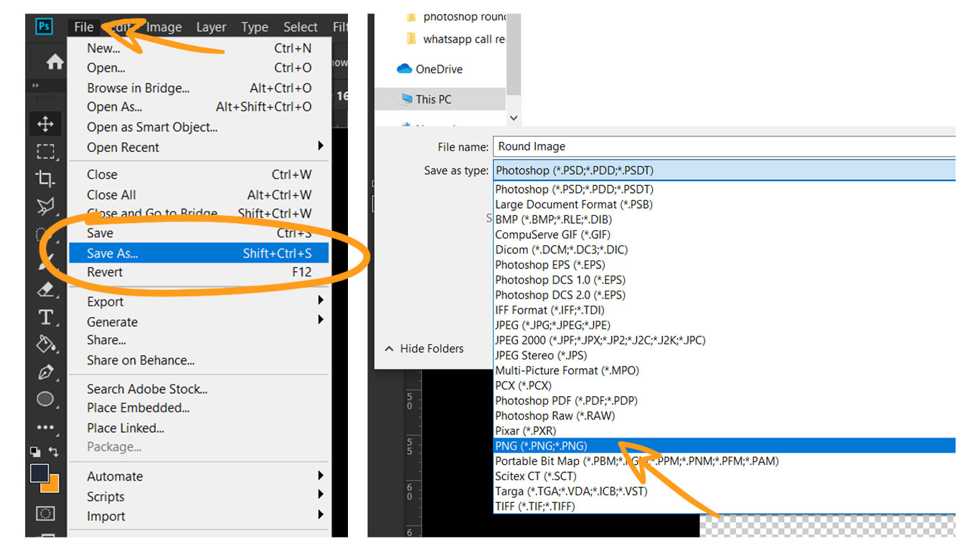Choose Close All menu entry
The width and height of the screenshot is (980, 551).
pyautogui.click(x=199, y=194)
